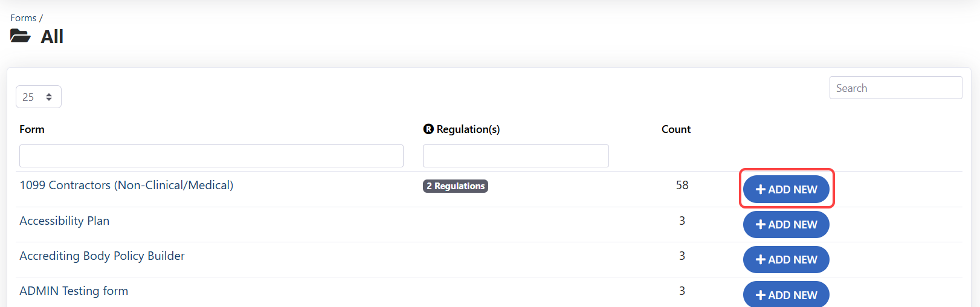The height and width of the screenshot is (307, 980).
Task: Sort by the Form column header
Action: pos(32,129)
